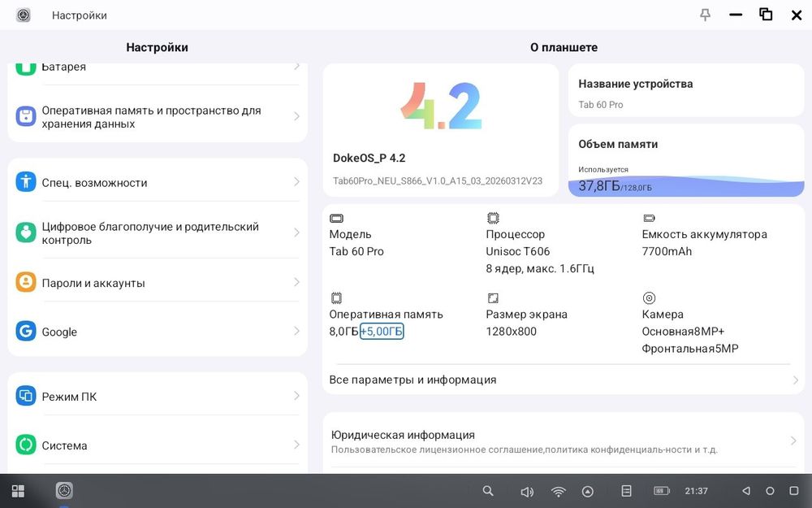Expand PC mode row chevron
The image size is (812, 508).
tap(296, 396)
